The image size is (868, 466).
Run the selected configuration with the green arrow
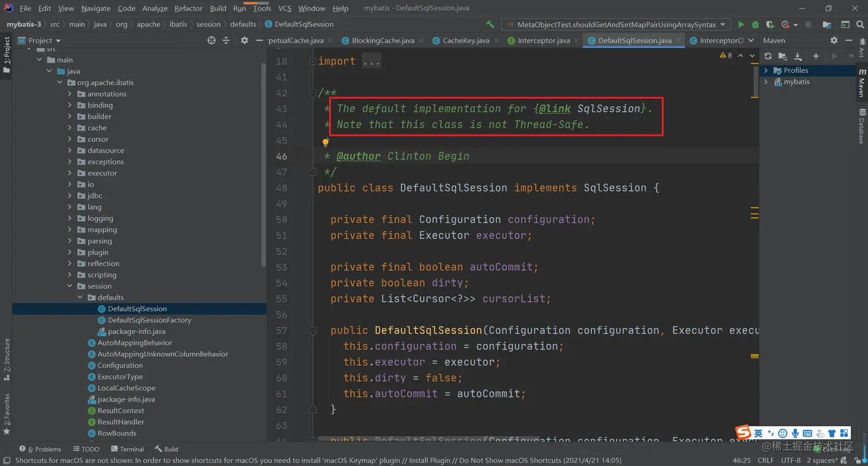pyautogui.click(x=741, y=25)
